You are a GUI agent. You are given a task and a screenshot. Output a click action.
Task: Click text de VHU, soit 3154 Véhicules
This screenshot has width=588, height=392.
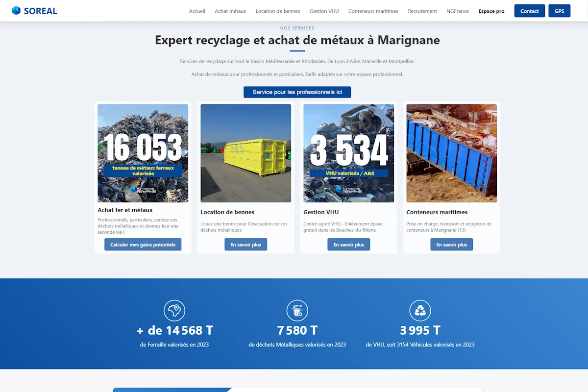click(x=420, y=344)
